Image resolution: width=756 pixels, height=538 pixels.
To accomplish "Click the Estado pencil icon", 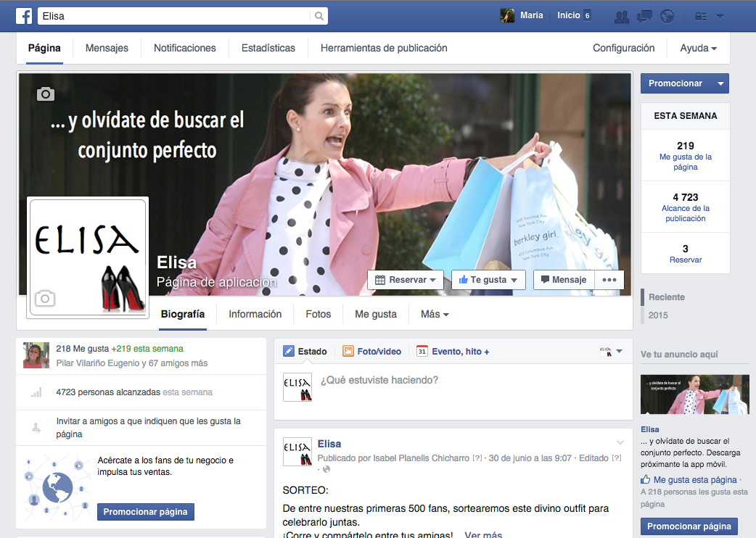I will pyautogui.click(x=288, y=351).
